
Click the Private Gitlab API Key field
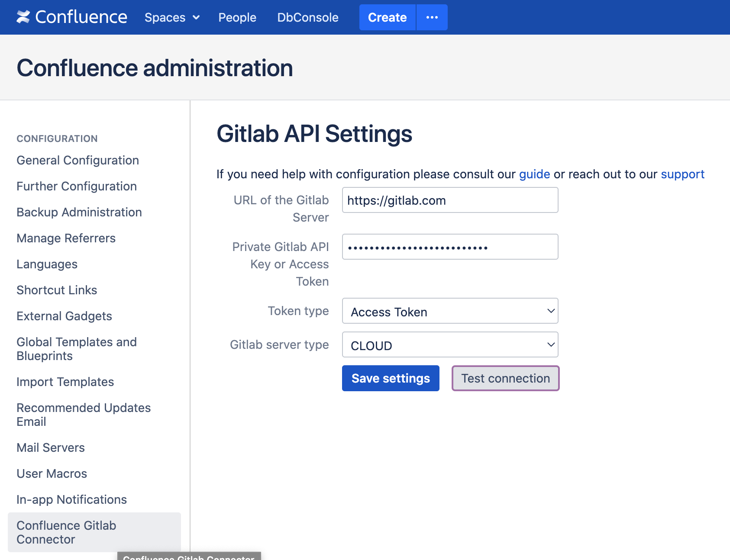pos(450,247)
